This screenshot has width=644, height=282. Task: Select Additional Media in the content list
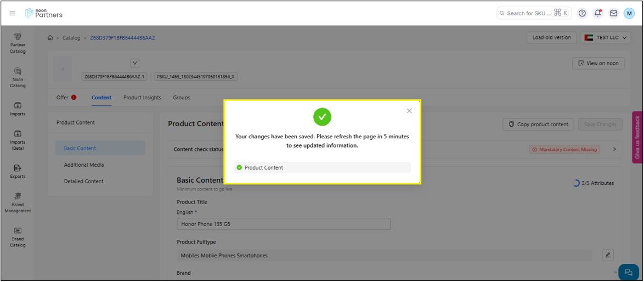84,165
